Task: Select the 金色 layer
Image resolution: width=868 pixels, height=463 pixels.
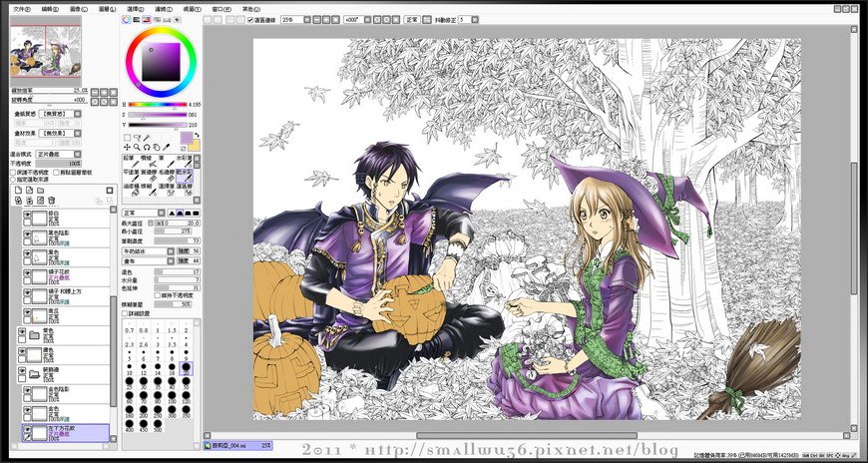Action: pos(65,412)
